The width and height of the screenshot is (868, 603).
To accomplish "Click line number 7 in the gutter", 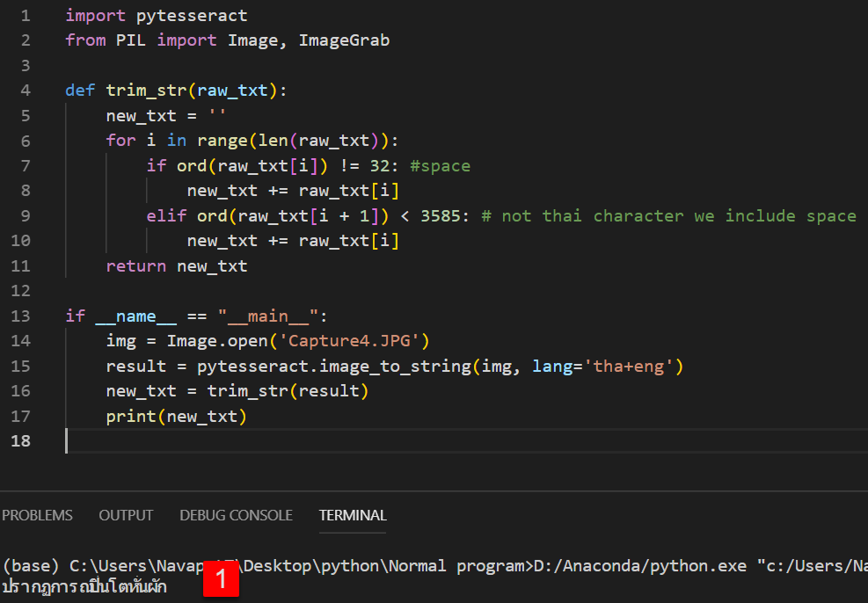I will tap(26, 165).
